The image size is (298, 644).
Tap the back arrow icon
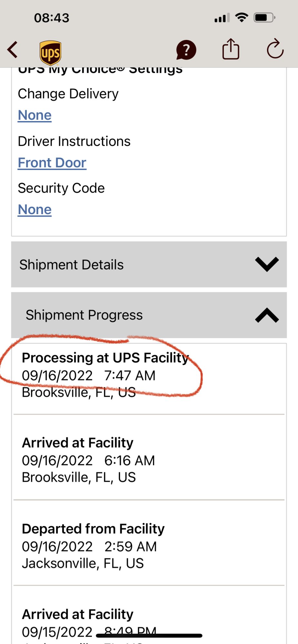pos(13,50)
